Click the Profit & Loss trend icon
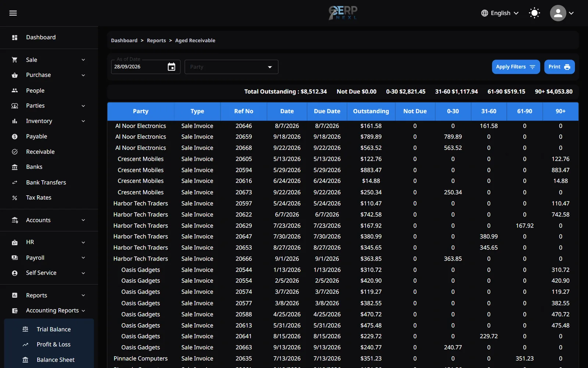 (25, 344)
